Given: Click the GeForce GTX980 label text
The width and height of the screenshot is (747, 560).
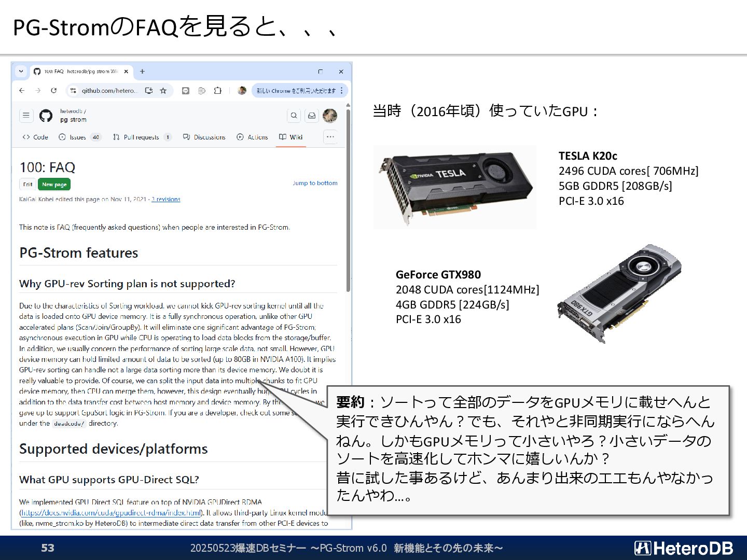Looking at the screenshot, I should point(438,275).
